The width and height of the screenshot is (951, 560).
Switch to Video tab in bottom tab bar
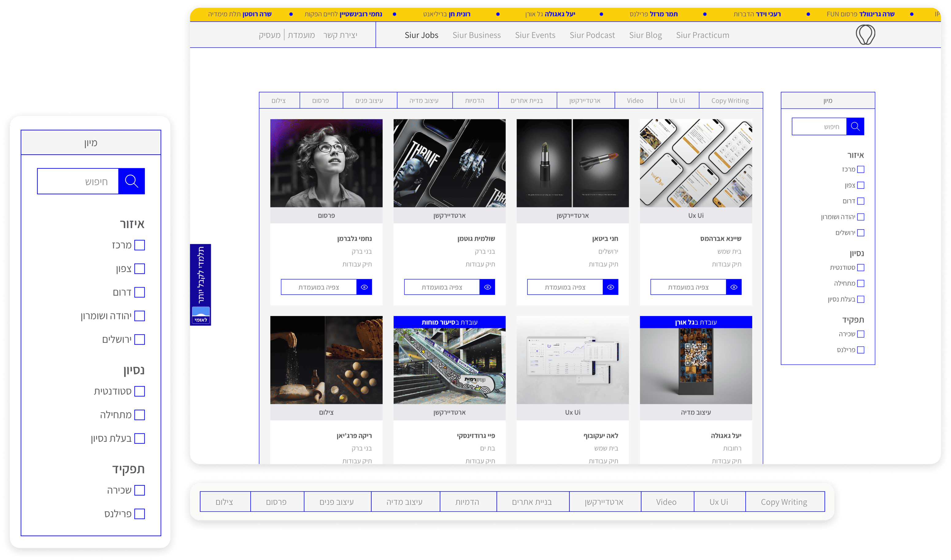pos(666,502)
